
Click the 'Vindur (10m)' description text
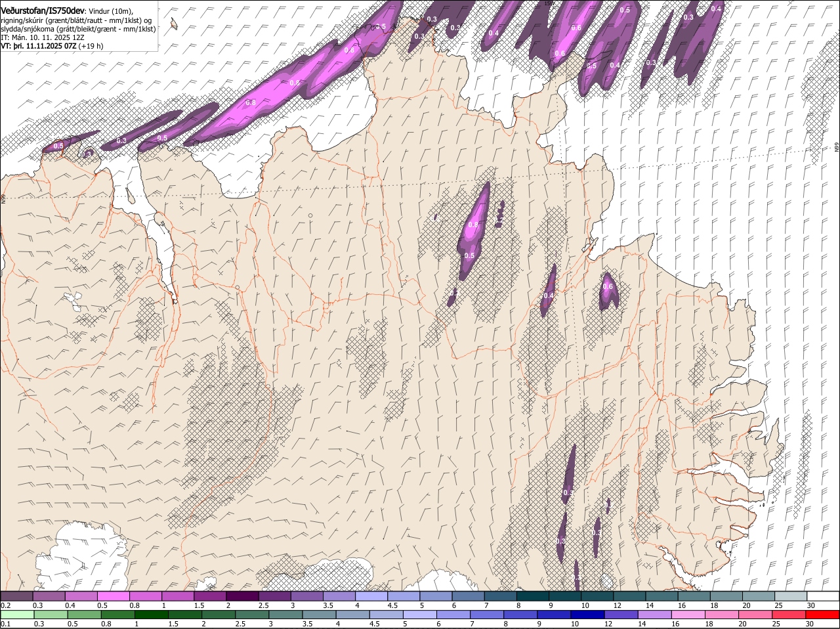(x=111, y=11)
